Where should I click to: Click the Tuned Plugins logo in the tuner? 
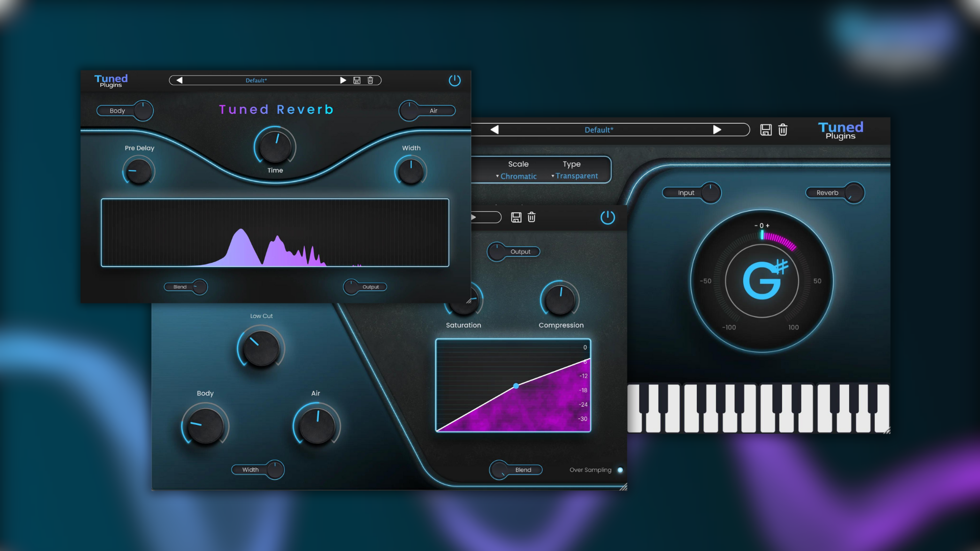coord(840,131)
